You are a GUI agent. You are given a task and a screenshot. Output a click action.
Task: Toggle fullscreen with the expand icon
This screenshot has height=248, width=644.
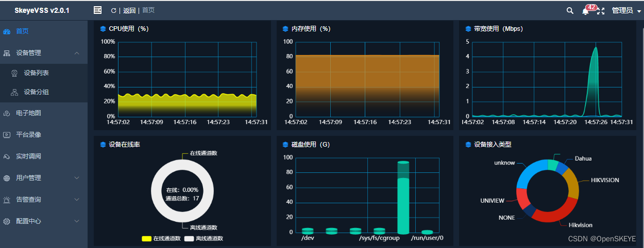(x=601, y=11)
